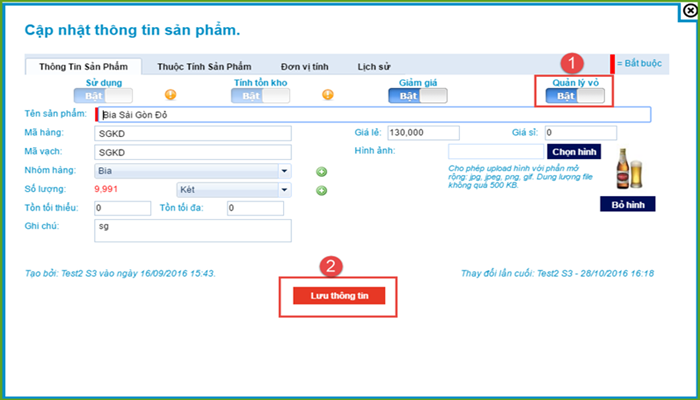Click green plus icon beside unit dropdown Két
The height and width of the screenshot is (400, 700).
[x=321, y=189]
